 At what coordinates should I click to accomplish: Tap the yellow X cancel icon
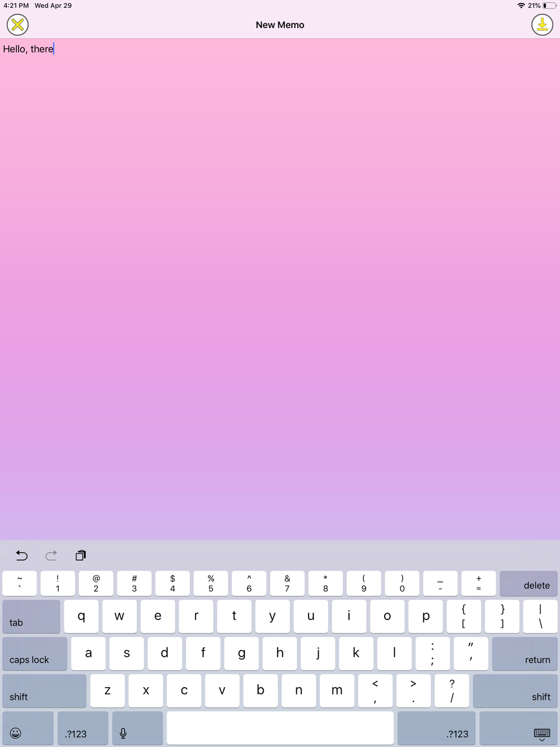pos(17,25)
